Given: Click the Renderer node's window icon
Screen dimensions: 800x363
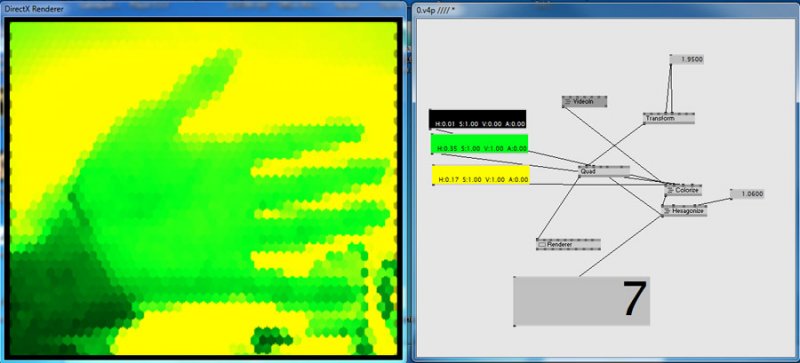Looking at the screenshot, I should (x=542, y=245).
